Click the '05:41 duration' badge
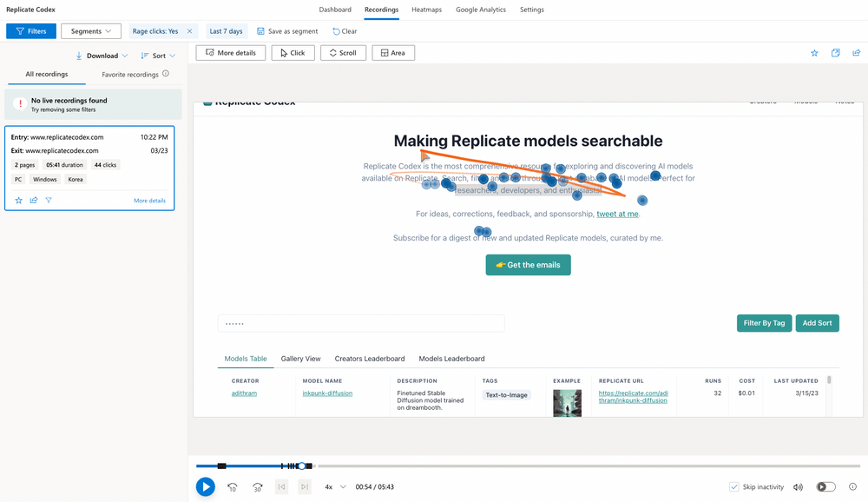Image resolution: width=868 pixels, height=502 pixels. [x=64, y=165]
